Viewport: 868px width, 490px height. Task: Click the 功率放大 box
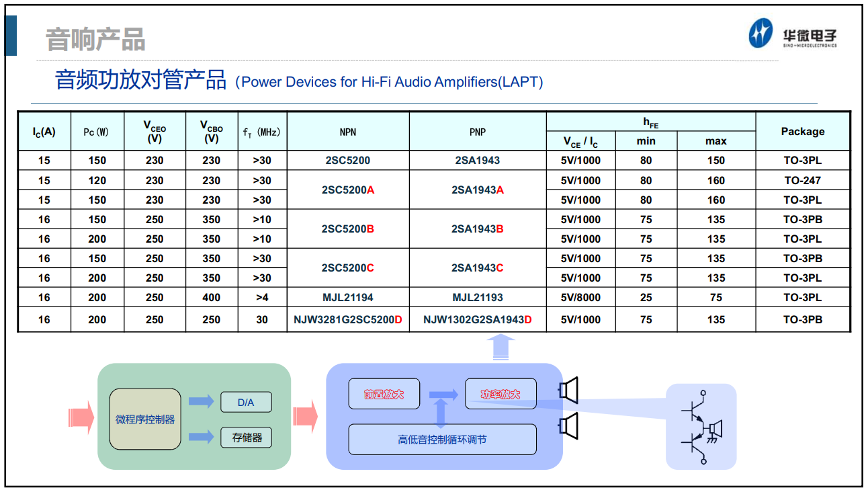pos(501,394)
